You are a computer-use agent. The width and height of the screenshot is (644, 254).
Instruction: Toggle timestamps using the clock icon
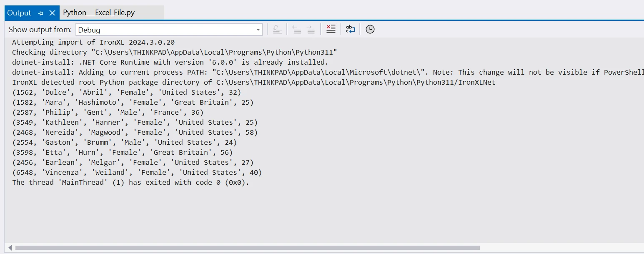point(370,29)
